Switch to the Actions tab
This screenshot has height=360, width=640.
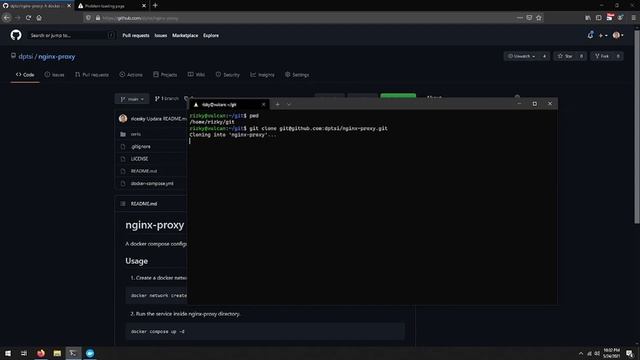tap(131, 75)
